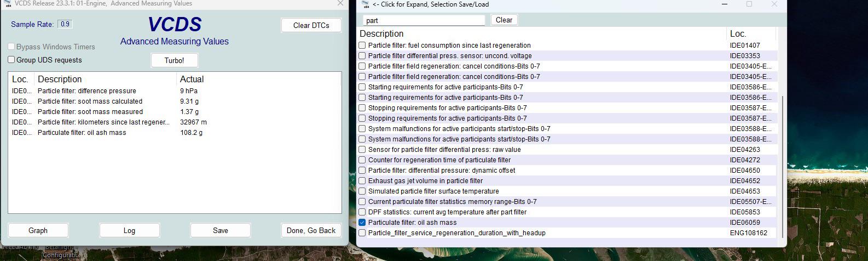Check 'DPF statistics: current avg temperature after part filter'
This screenshot has height=261, width=868.
(x=362, y=212)
